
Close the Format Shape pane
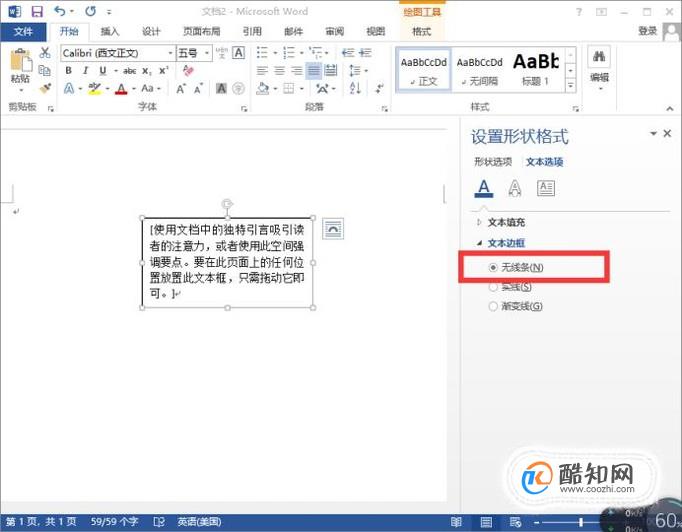(x=667, y=133)
